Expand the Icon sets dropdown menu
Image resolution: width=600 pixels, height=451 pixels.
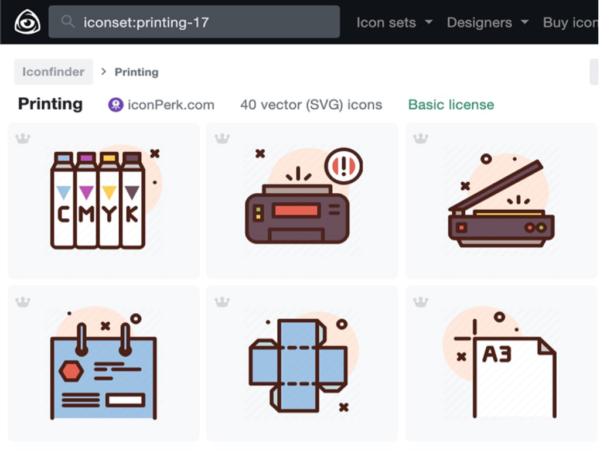tap(394, 22)
